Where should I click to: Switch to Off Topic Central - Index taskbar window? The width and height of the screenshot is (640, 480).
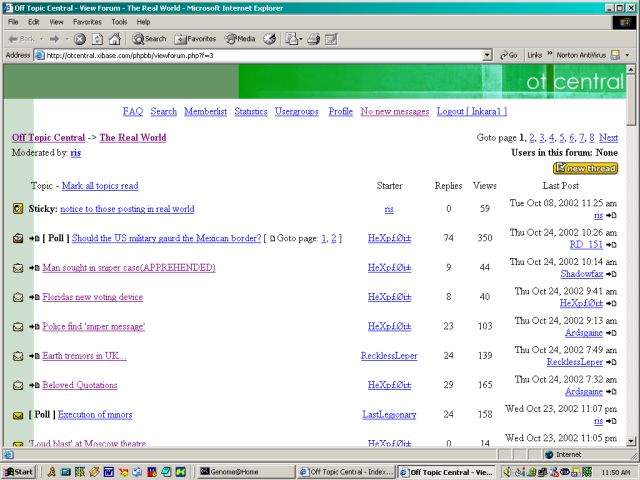pos(347,472)
